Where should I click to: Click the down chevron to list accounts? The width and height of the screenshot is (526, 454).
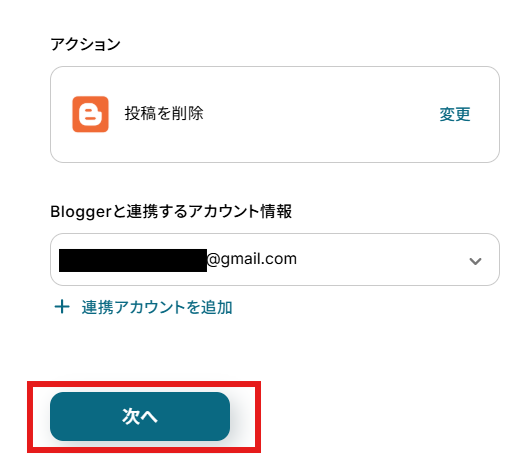pos(475,261)
